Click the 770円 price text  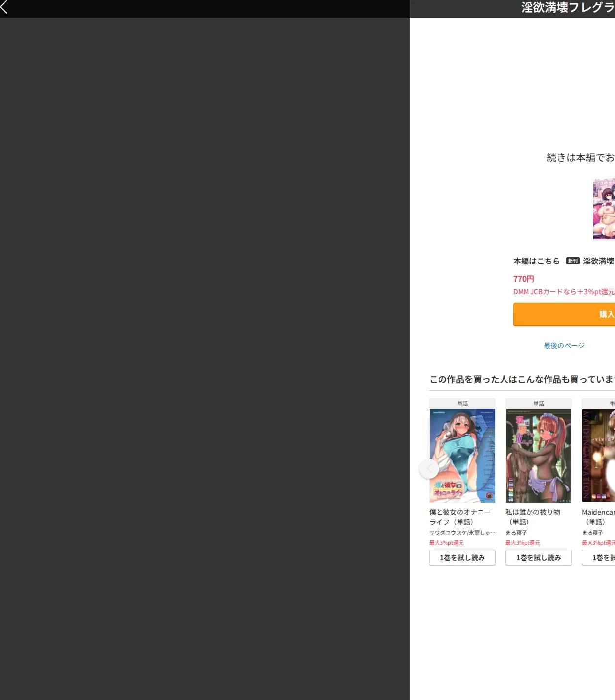(x=524, y=279)
